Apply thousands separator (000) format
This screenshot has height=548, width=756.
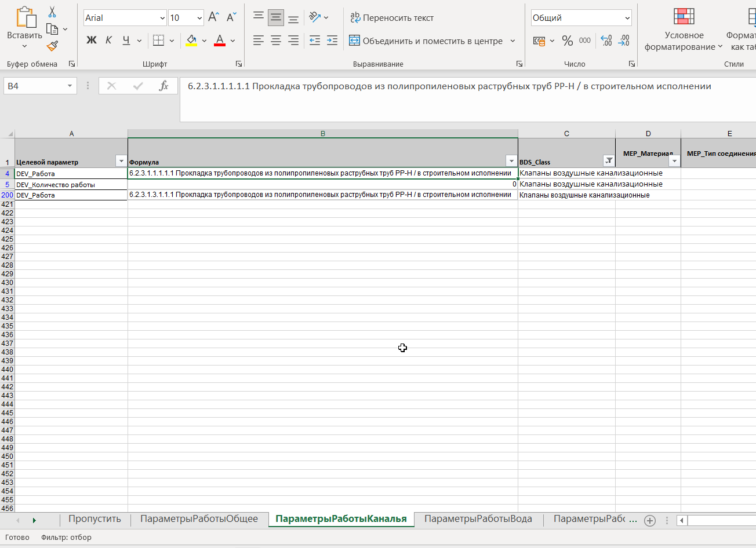coord(585,41)
